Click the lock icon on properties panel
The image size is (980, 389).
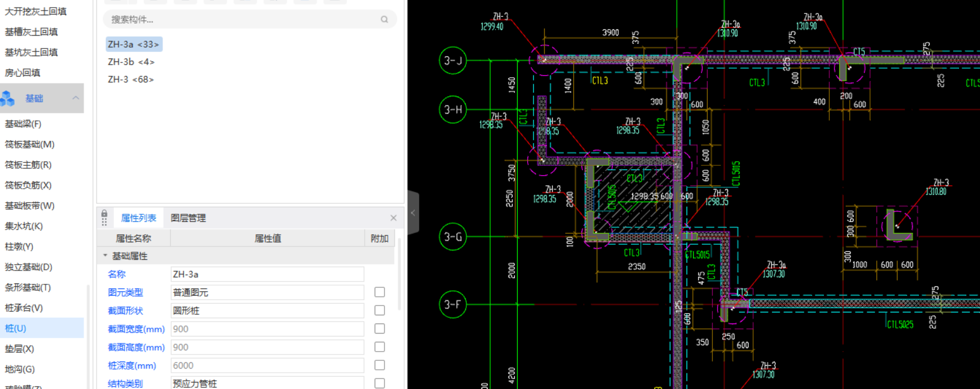104,214
